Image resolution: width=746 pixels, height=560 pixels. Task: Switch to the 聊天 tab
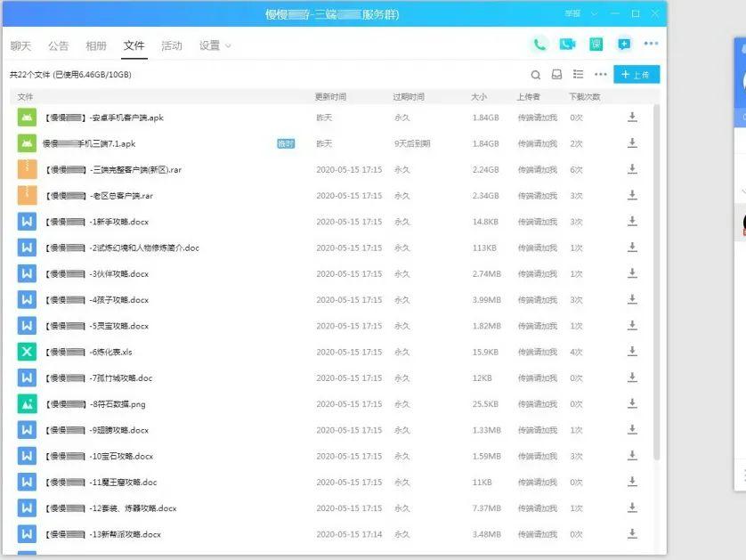pos(20,45)
